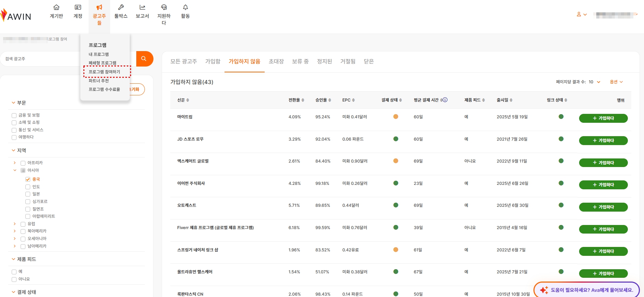Click the Ava 도움이 필요하세요 help button

(x=587, y=290)
